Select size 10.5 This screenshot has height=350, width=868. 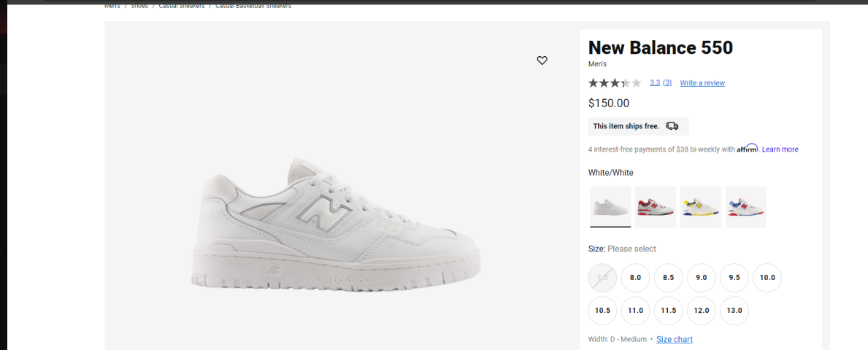point(603,311)
